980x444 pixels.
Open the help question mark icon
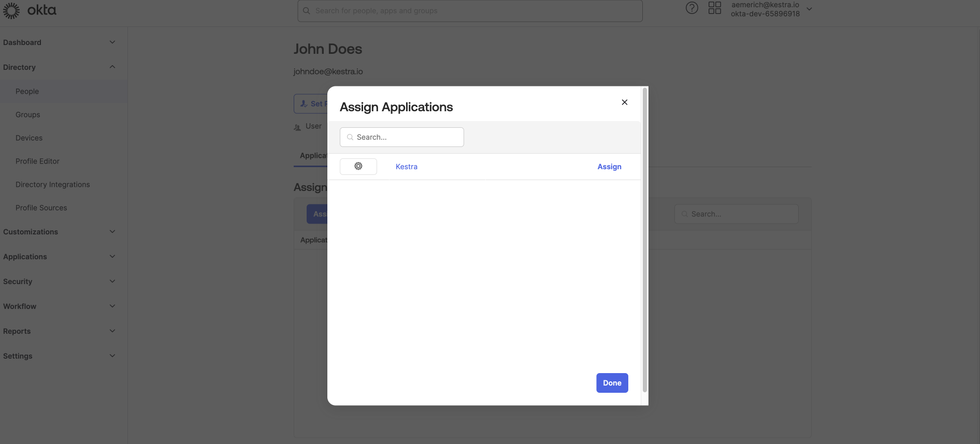pyautogui.click(x=691, y=8)
